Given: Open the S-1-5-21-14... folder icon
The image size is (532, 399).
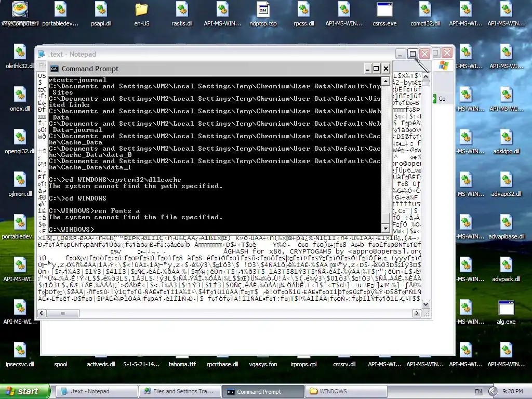Looking at the screenshot, I should [141, 364].
